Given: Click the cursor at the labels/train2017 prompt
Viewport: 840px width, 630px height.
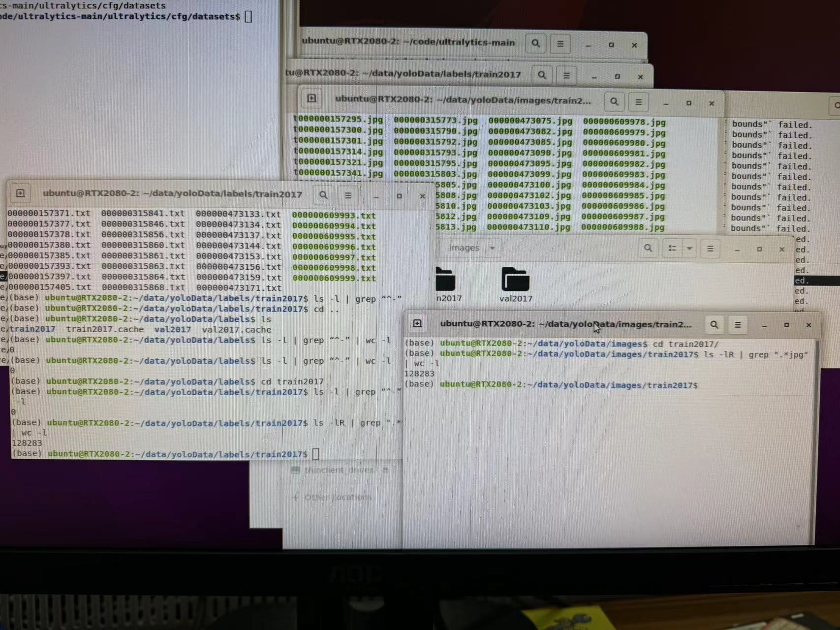Looking at the screenshot, I should point(315,454).
